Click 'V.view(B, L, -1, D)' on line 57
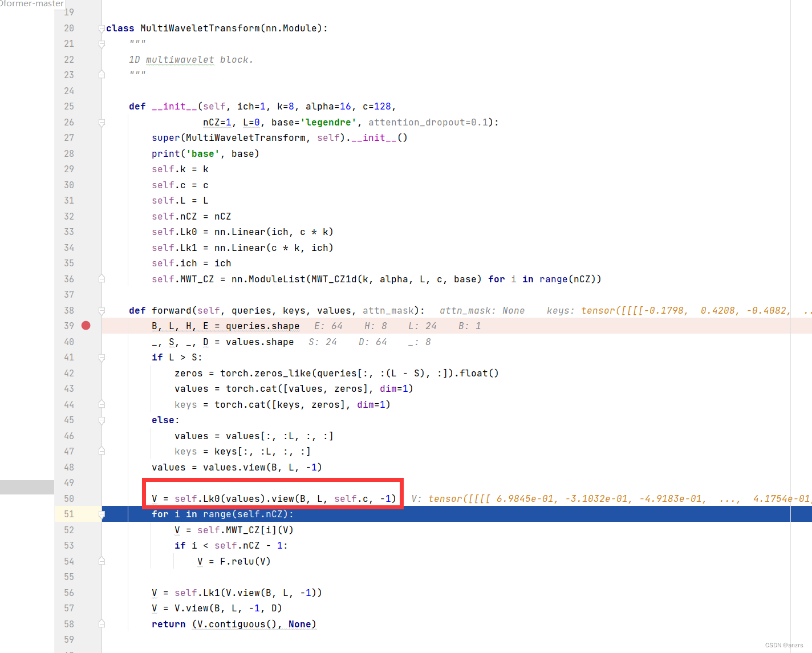The width and height of the screenshot is (812, 653). (x=229, y=608)
